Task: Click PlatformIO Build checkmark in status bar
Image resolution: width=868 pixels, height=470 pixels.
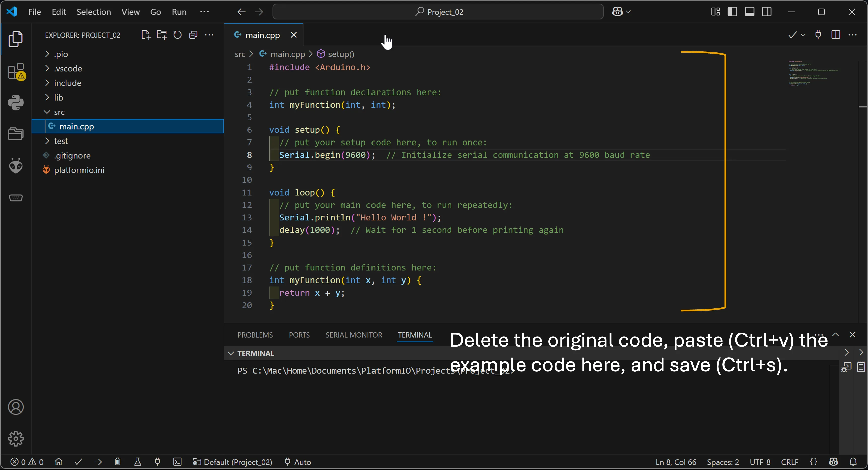Action: [x=78, y=462]
